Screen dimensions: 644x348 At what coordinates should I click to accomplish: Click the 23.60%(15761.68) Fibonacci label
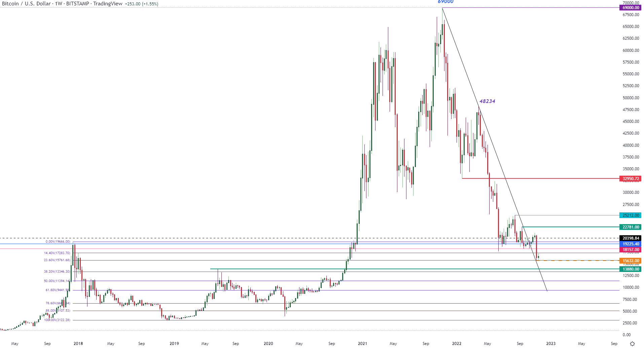pyautogui.click(x=57, y=260)
